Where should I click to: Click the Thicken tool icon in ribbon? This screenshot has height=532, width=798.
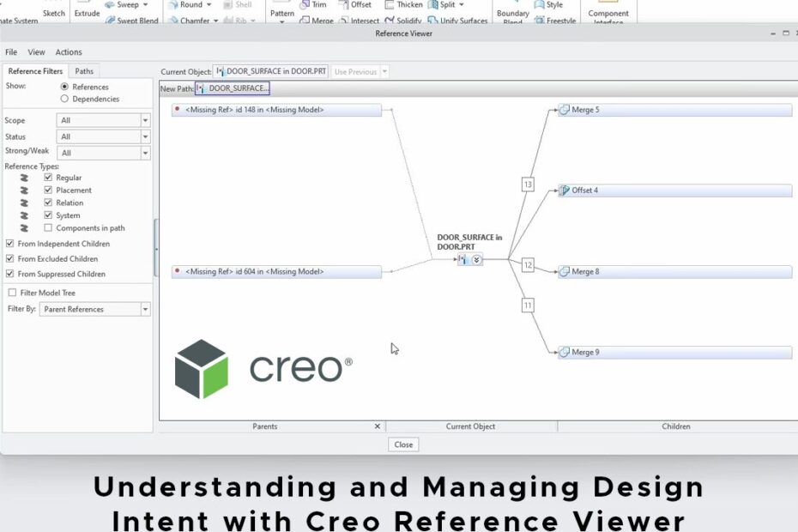coord(390,4)
